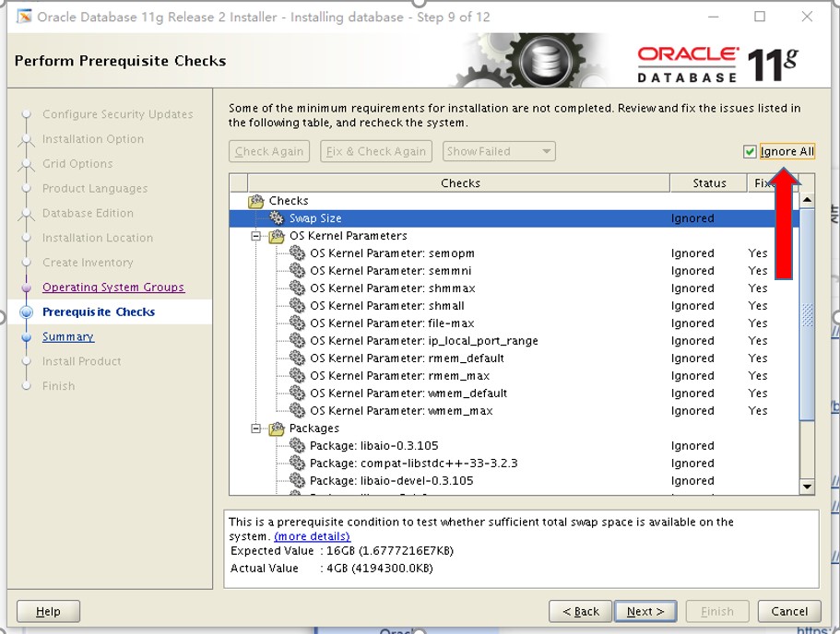Click the Install Product step
This screenshot has width=840, height=634.
pyautogui.click(x=81, y=361)
